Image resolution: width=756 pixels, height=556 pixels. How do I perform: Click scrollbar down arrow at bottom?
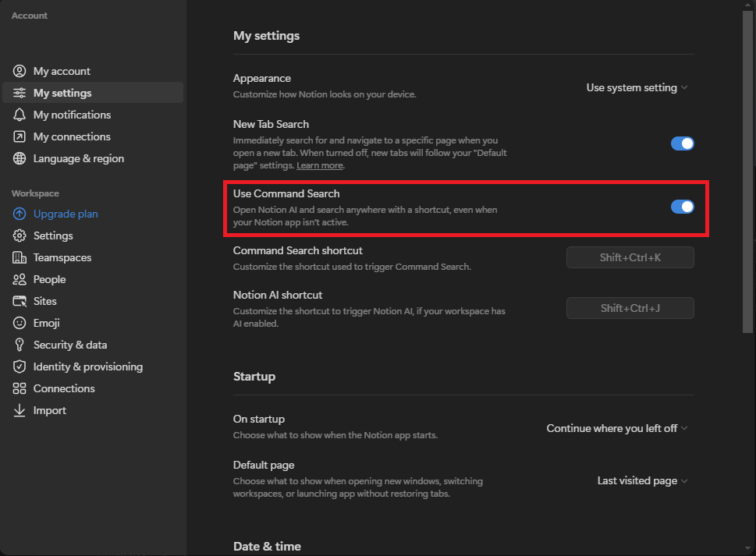coord(747,548)
